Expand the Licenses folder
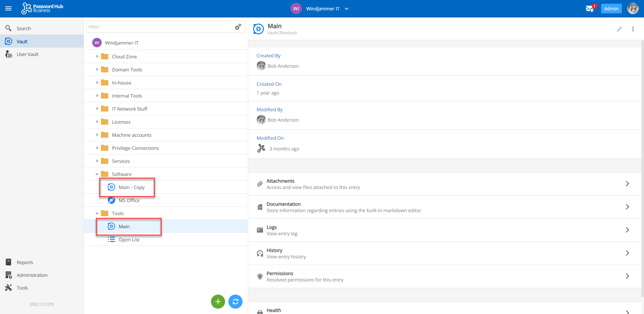Screen dimensions: 644x314 tap(97, 122)
